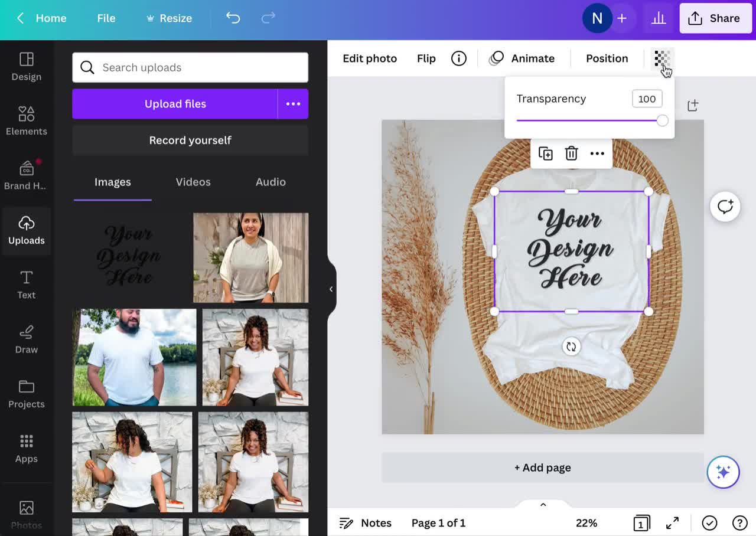Click the redo arrow
756x536 pixels.
click(268, 18)
